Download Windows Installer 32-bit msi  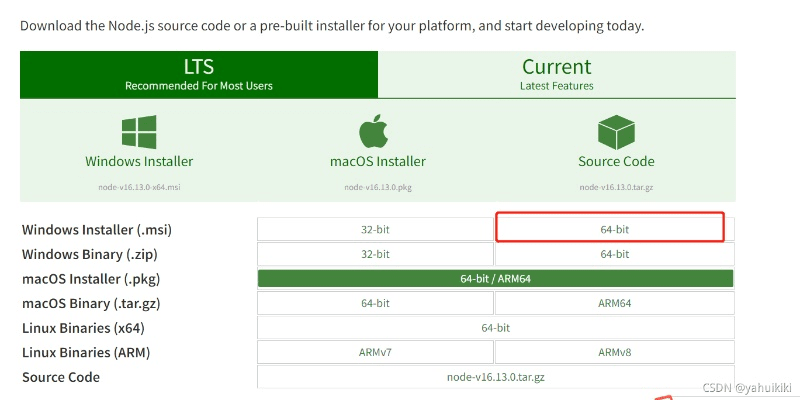point(375,229)
